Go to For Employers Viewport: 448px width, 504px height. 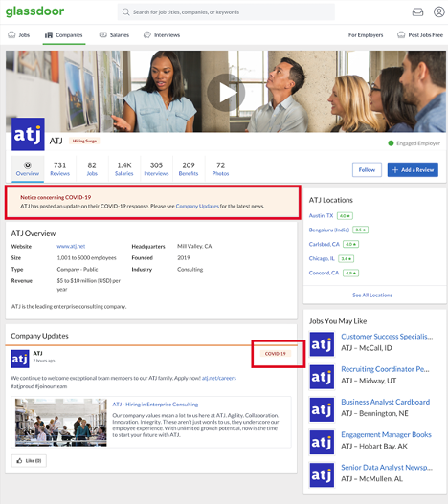click(x=366, y=35)
